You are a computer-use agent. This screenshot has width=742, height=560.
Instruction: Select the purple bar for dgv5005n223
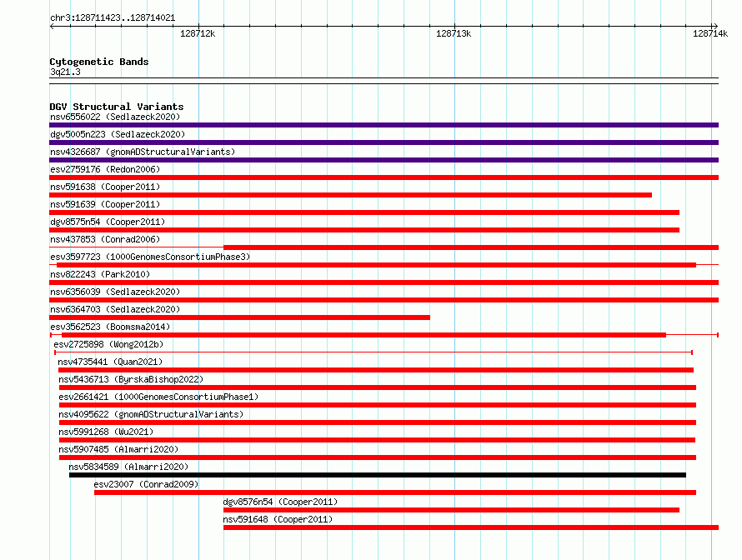point(384,142)
